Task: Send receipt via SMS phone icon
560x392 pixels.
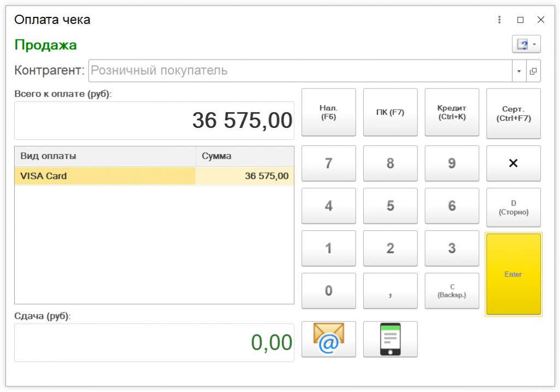Action: 390,339
